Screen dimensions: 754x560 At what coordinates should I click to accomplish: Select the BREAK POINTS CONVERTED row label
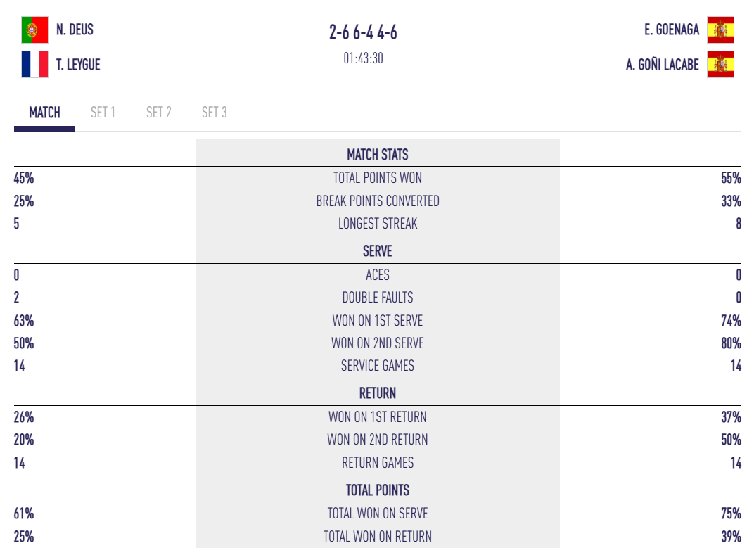click(x=377, y=201)
